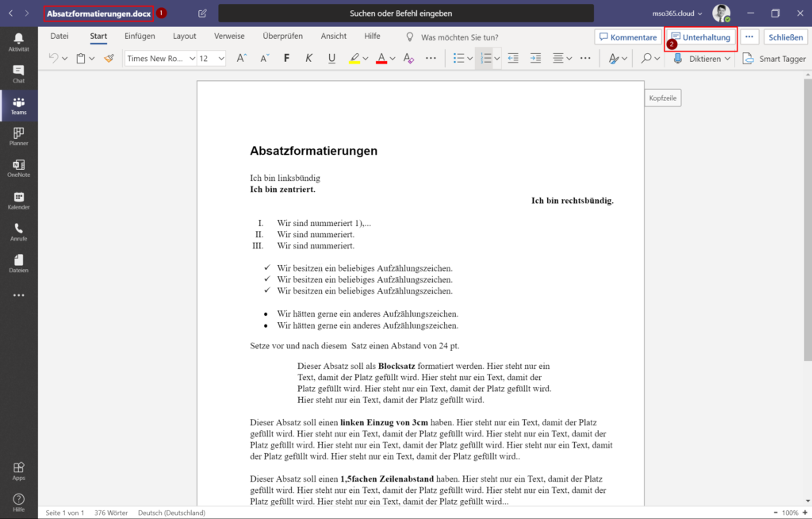Expand the Diktieren options arrow
Image resolution: width=812 pixels, height=519 pixels.
[728, 59]
